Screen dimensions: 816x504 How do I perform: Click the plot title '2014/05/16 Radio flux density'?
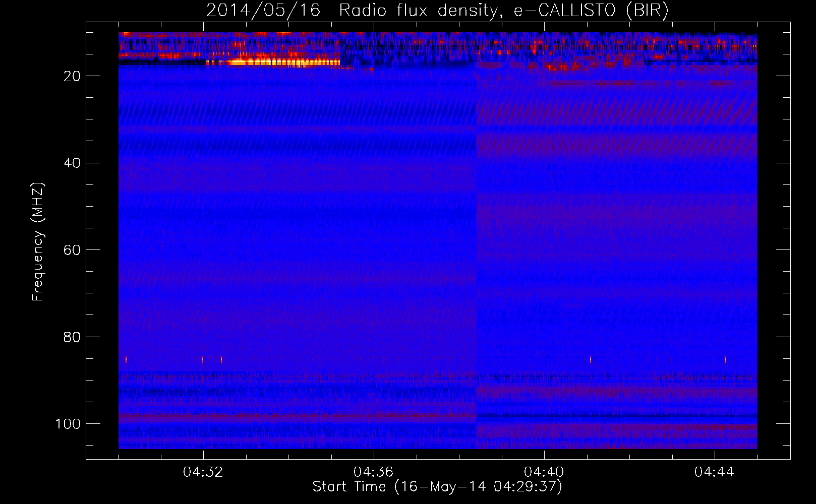point(352,11)
